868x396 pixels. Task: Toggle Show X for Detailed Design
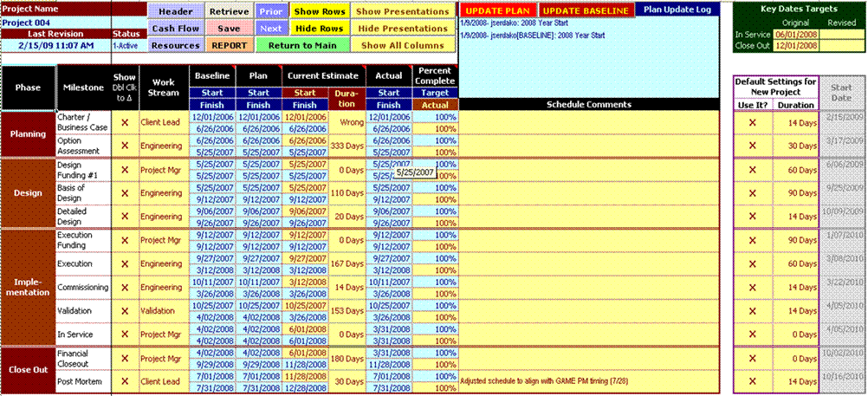[125, 217]
